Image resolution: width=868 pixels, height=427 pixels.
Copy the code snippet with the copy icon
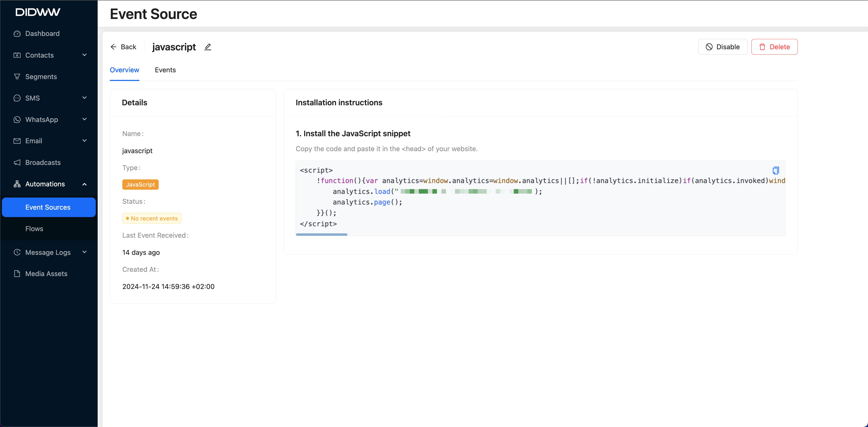click(776, 170)
